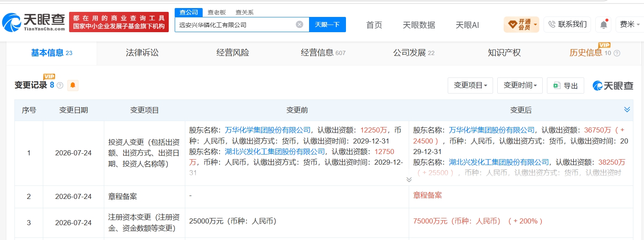This screenshot has width=644, height=240.
Task: Click the 注册资本变更 item cell
Action: coord(145,223)
